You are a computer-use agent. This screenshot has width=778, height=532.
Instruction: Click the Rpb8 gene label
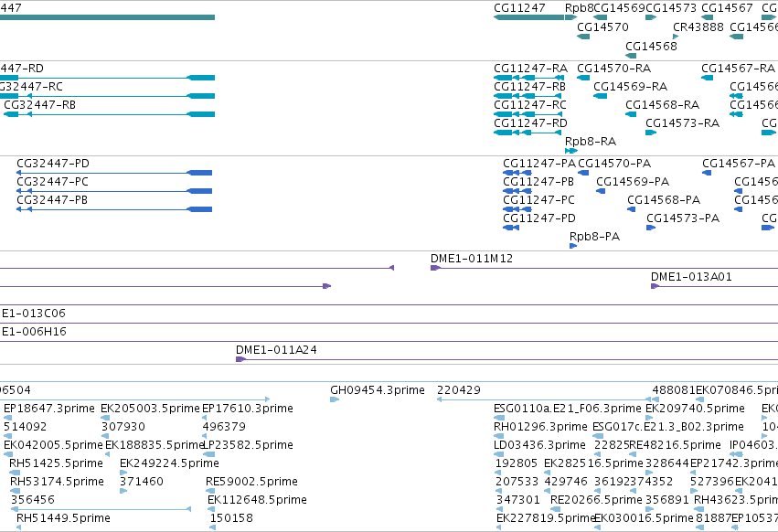[x=579, y=8]
